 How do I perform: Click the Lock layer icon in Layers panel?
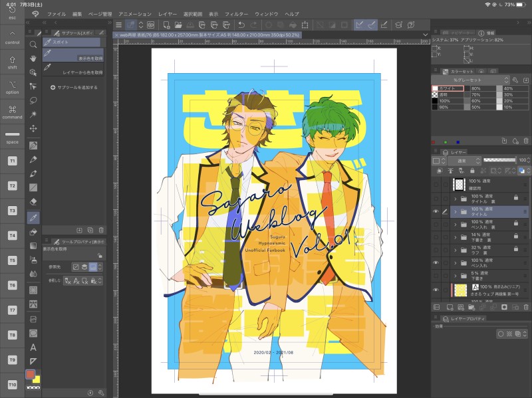tap(472, 171)
